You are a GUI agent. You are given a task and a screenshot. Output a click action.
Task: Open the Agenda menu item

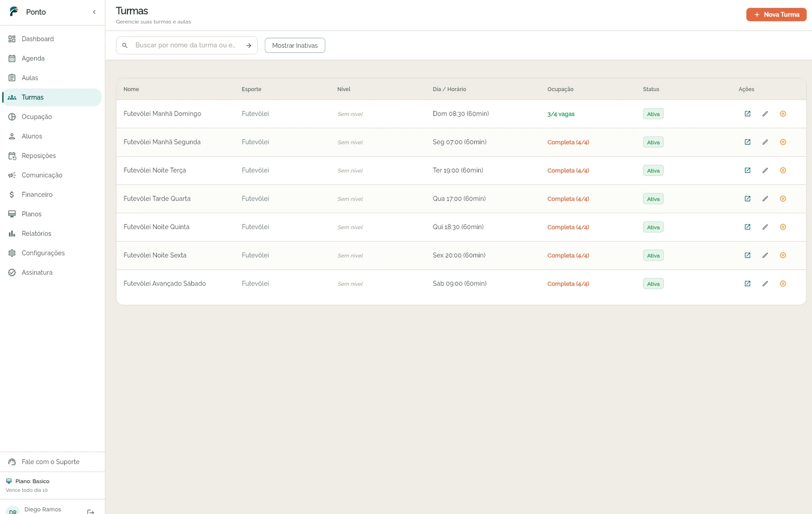52,59
